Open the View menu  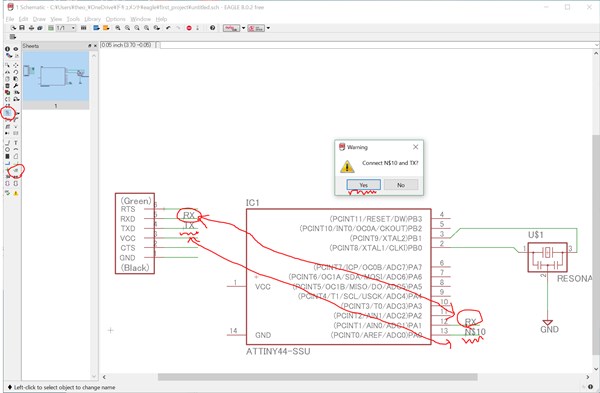(x=56, y=19)
